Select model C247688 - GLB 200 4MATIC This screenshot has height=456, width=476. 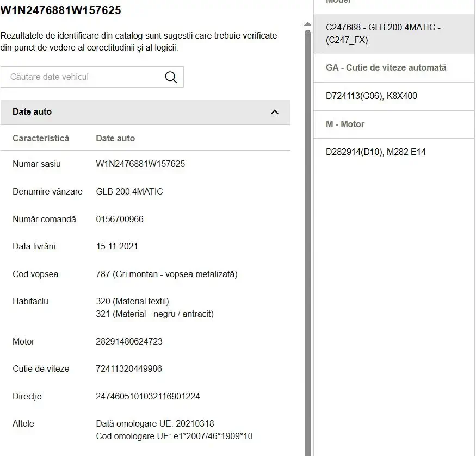[x=394, y=34]
